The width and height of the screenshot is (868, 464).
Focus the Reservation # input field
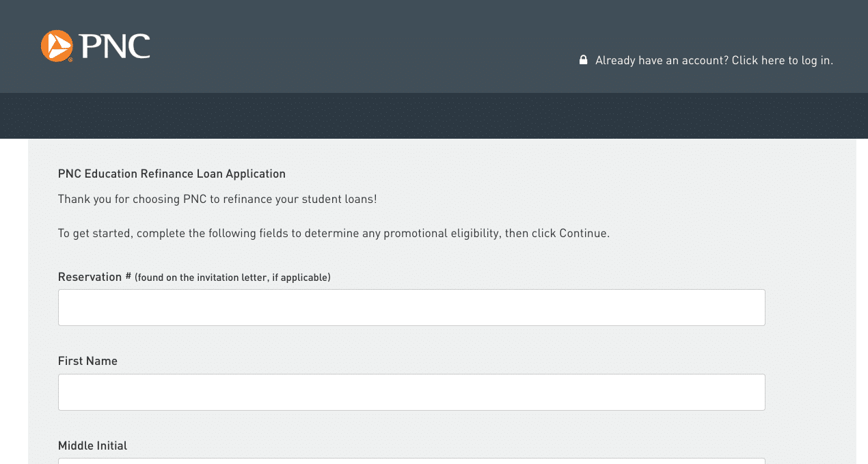point(411,308)
